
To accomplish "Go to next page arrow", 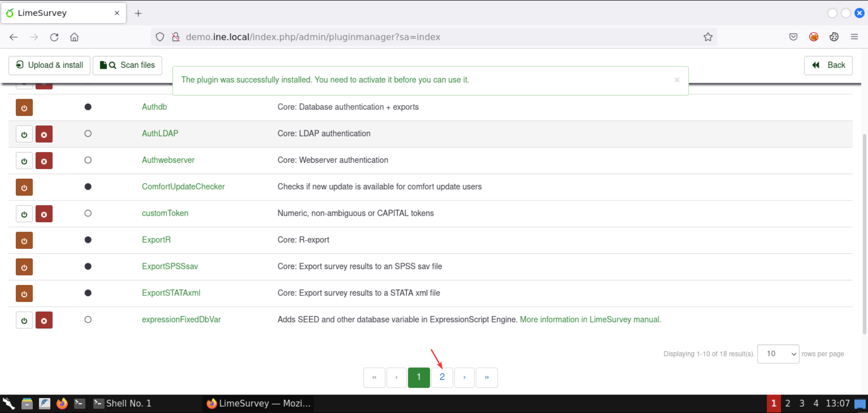I will pyautogui.click(x=464, y=377).
